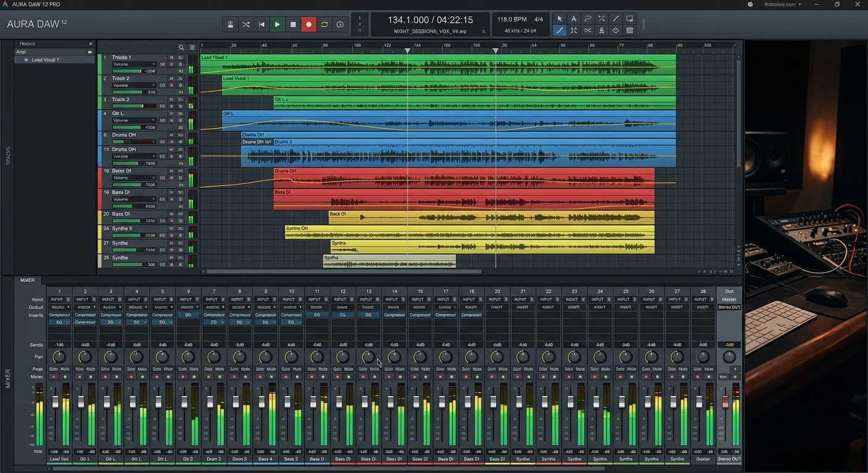
Task: Select the text (A) tool
Action: [573, 18]
